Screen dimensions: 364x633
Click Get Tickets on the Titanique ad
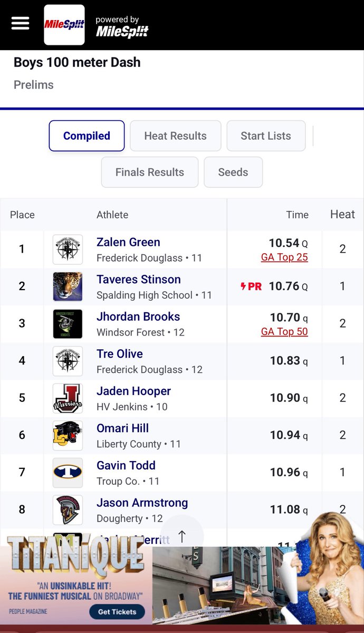click(x=117, y=612)
